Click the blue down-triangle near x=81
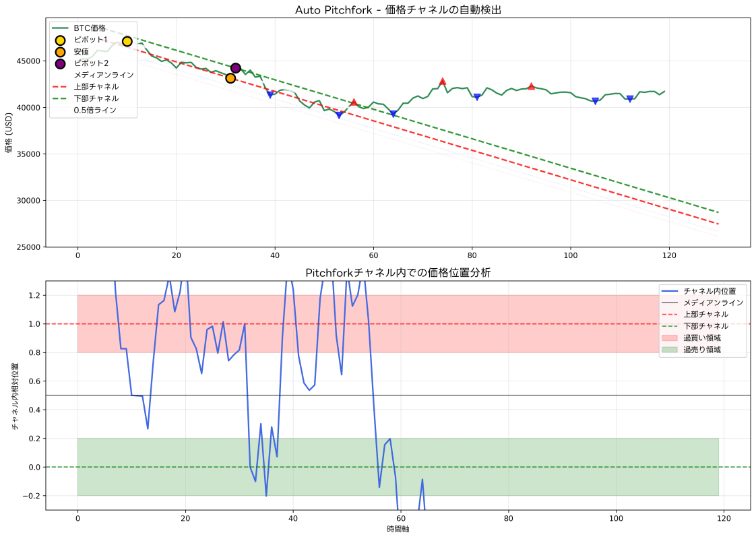Viewport: 756px width, 539px height. [477, 98]
